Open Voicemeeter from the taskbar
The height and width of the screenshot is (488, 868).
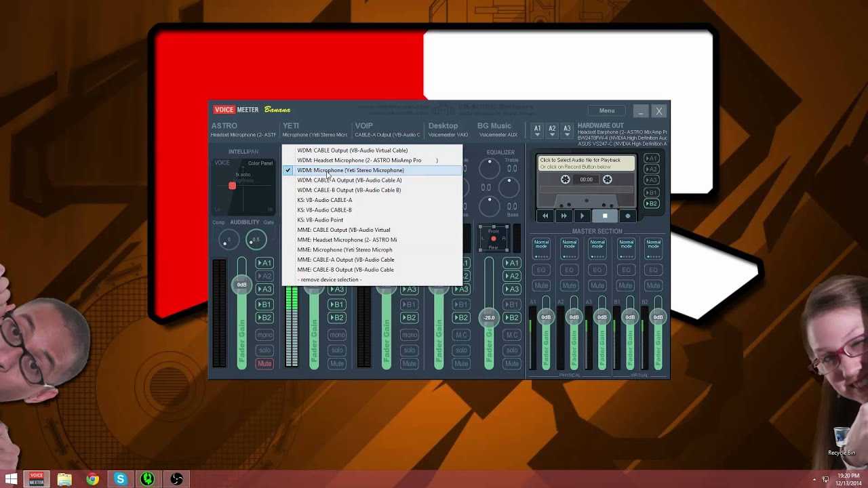[37, 479]
